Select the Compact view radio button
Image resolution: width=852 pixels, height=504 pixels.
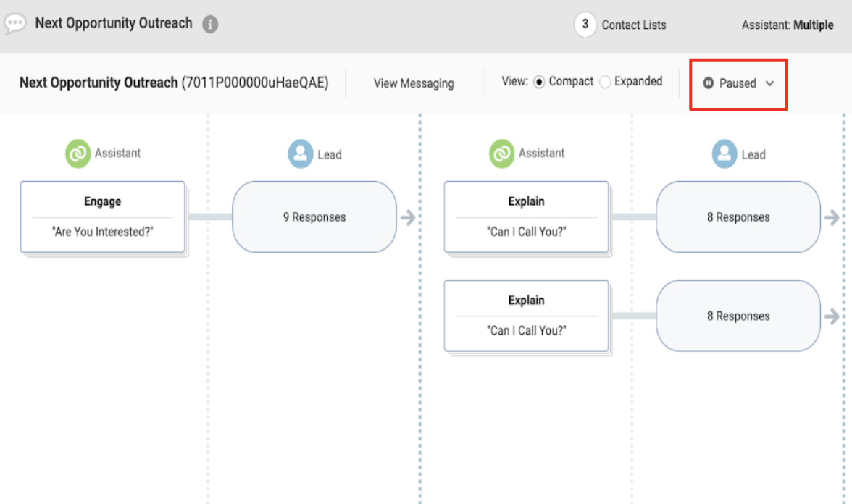(x=539, y=82)
